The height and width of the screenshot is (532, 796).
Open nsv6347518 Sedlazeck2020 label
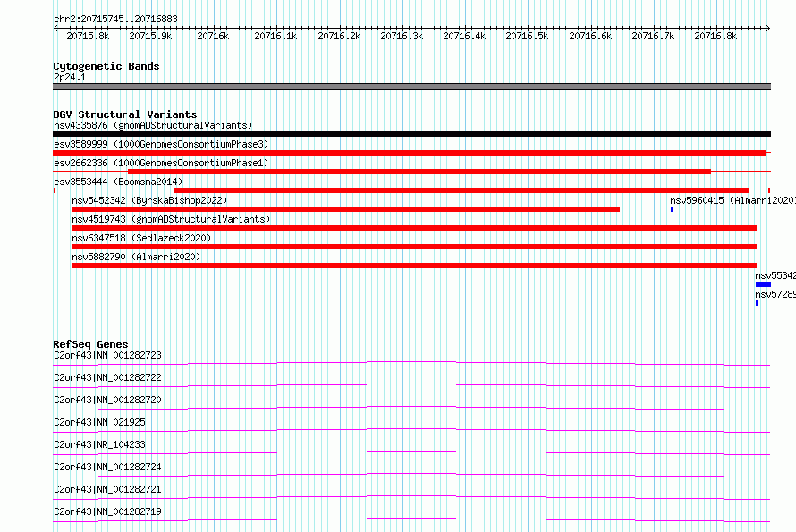[x=141, y=238]
